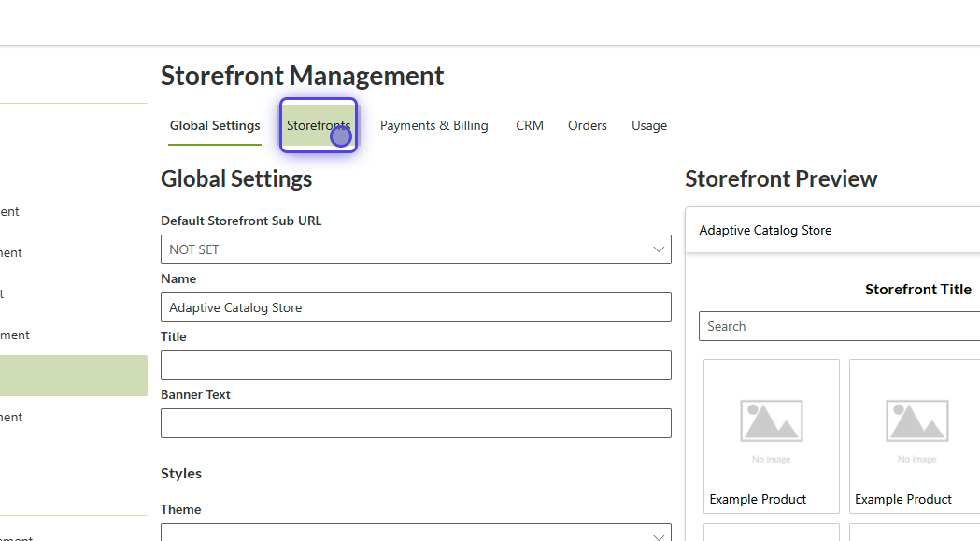Click the Name input containing Adaptive Catalog Store

417,307
